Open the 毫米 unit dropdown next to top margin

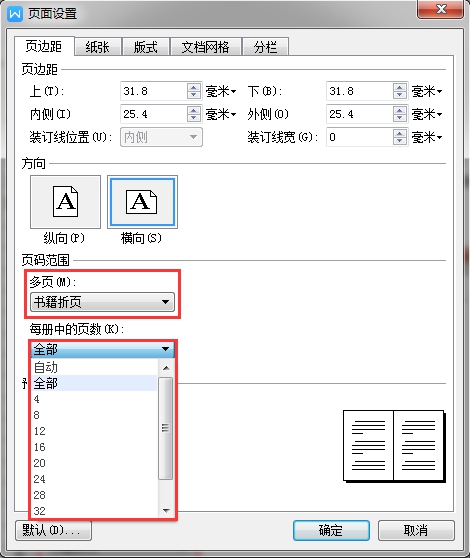221,91
